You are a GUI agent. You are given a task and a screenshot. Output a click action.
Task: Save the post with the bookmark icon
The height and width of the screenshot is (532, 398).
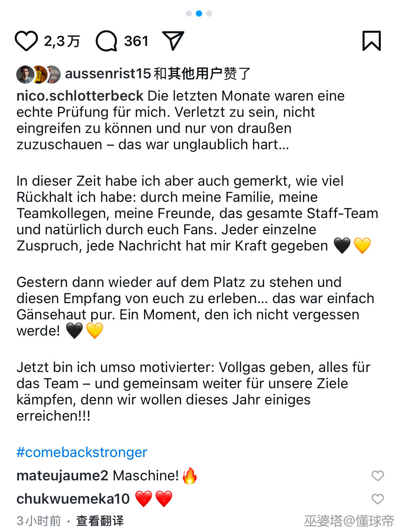click(x=371, y=41)
